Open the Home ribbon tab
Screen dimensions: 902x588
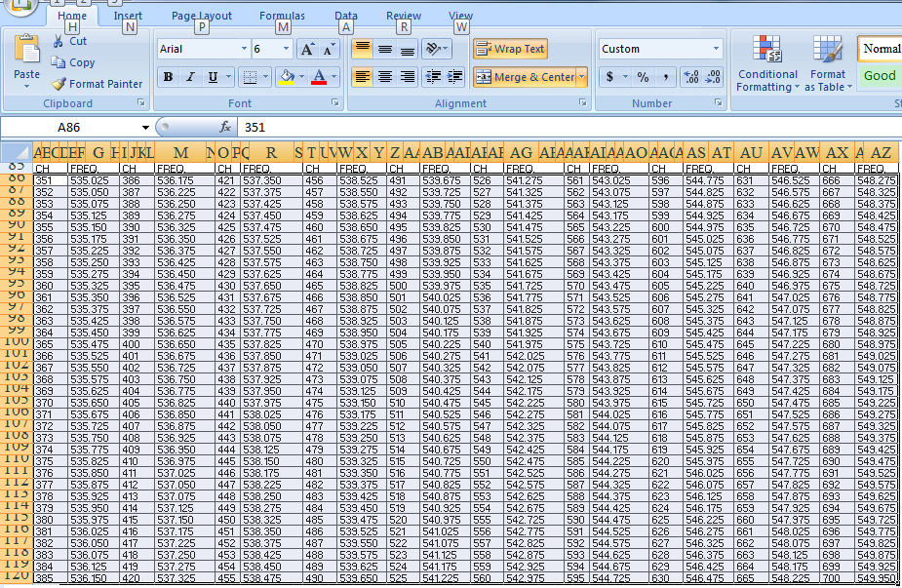[x=72, y=16]
